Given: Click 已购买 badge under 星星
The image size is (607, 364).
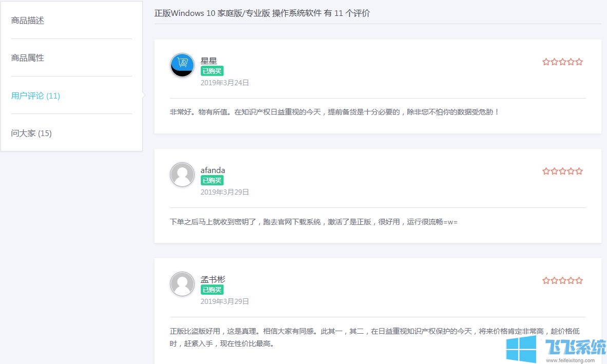Looking at the screenshot, I should [212, 71].
